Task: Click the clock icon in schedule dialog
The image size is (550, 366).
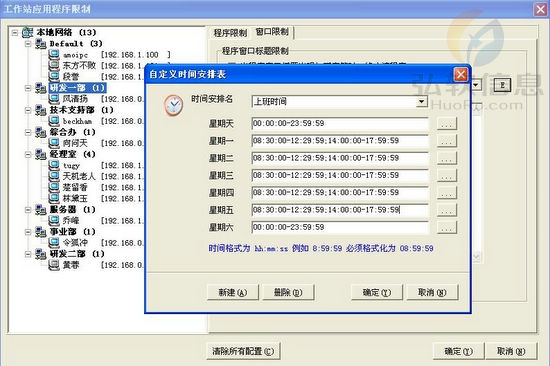Action: pyautogui.click(x=174, y=105)
